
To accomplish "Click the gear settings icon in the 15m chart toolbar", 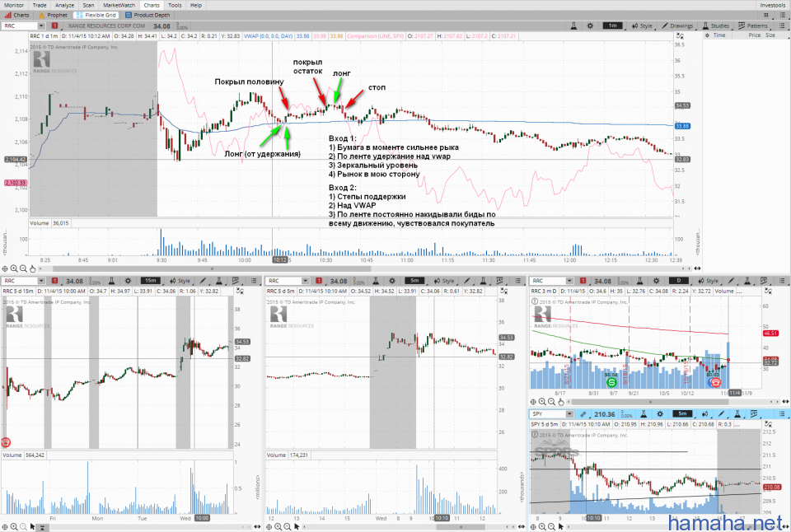I will (x=129, y=281).
